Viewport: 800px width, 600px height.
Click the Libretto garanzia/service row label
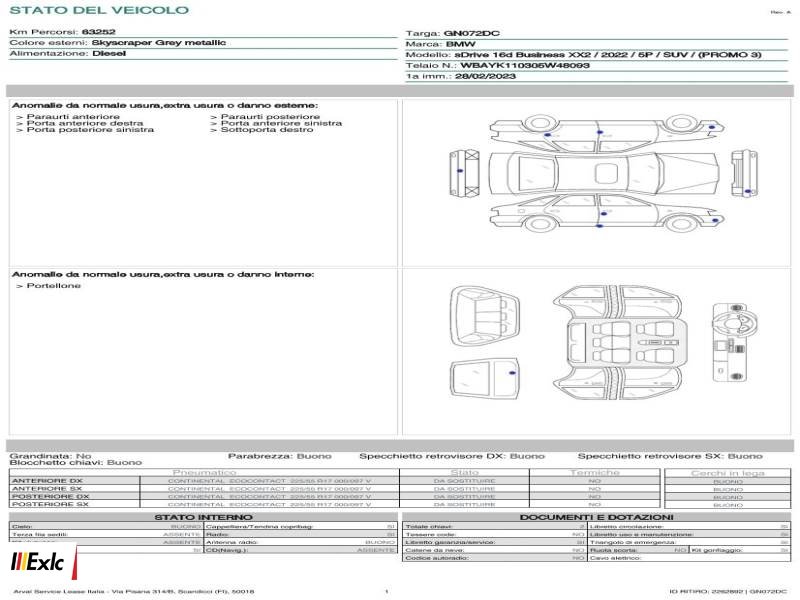(x=449, y=542)
